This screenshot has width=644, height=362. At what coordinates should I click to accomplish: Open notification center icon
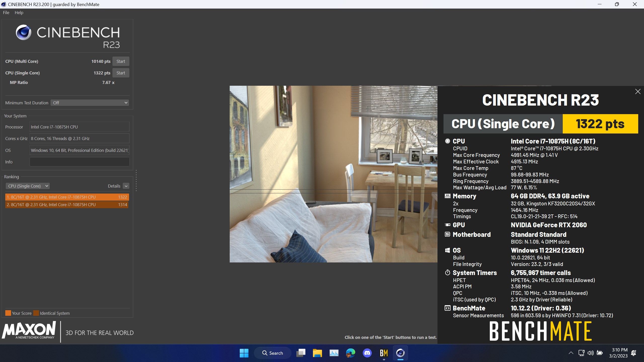[634, 353]
